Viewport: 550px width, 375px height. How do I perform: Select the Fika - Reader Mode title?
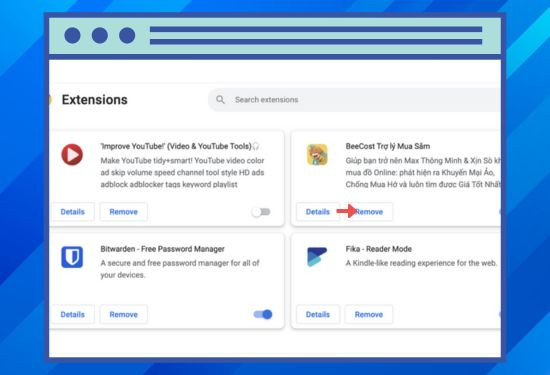378,249
